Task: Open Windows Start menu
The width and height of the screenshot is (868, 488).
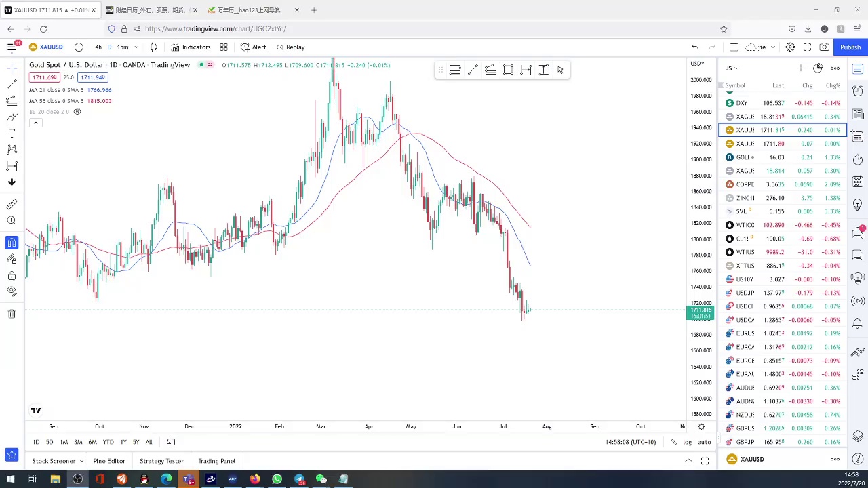Action: (10, 479)
